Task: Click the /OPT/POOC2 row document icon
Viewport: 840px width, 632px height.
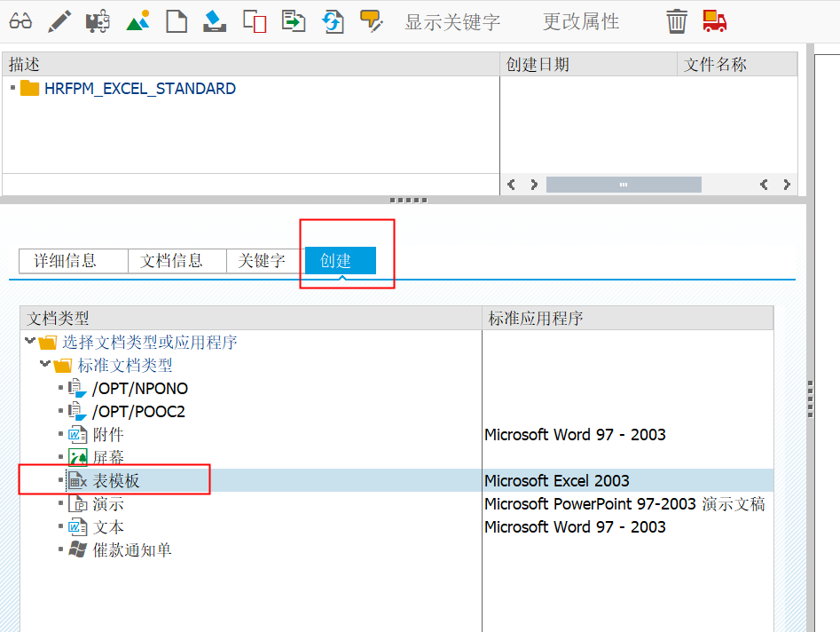Action: pyautogui.click(x=76, y=411)
